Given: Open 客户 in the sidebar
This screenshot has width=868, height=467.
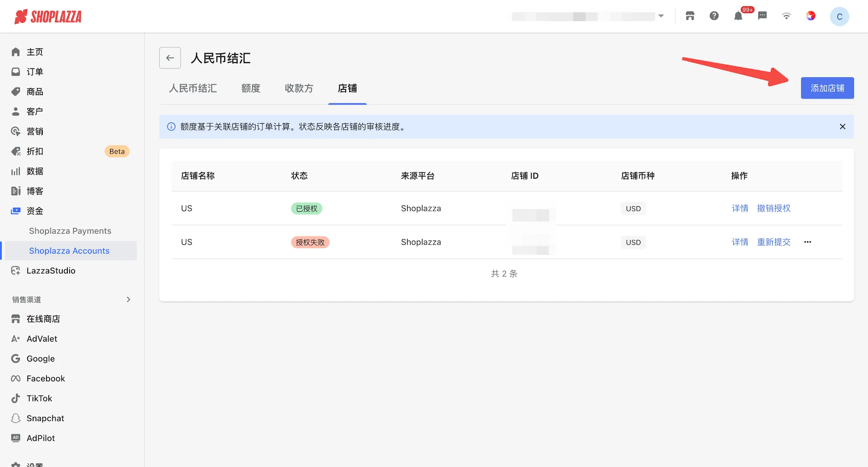Looking at the screenshot, I should click(x=35, y=111).
